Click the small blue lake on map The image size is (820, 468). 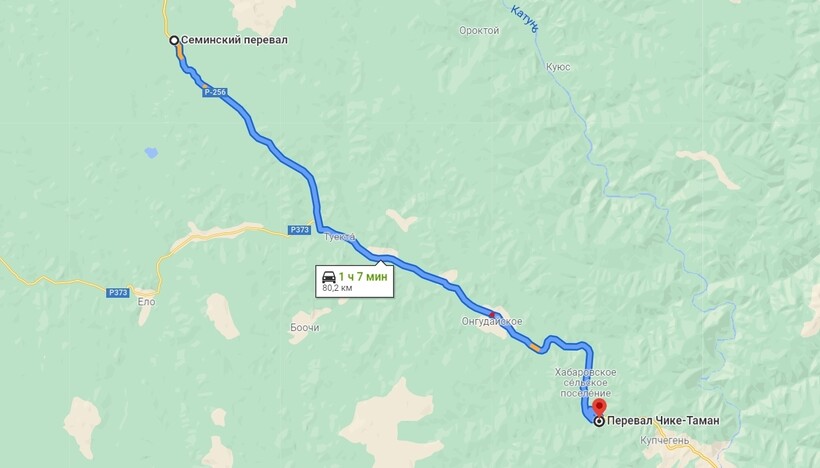(151, 153)
